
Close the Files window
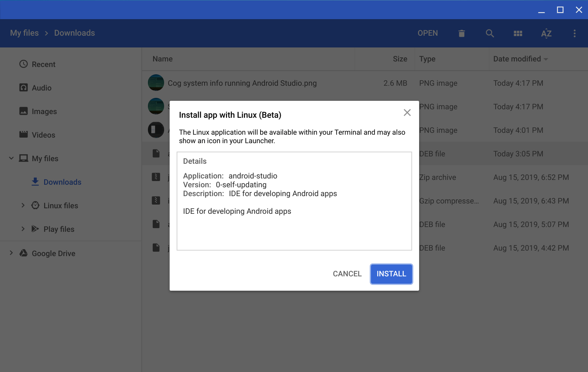coord(579,10)
